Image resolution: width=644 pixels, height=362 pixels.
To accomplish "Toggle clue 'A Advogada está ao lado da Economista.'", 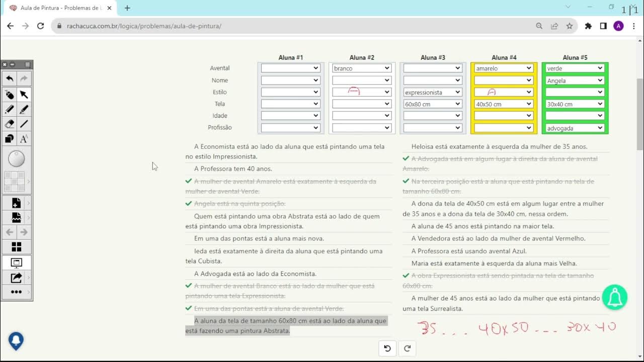I will click(x=288, y=274).
